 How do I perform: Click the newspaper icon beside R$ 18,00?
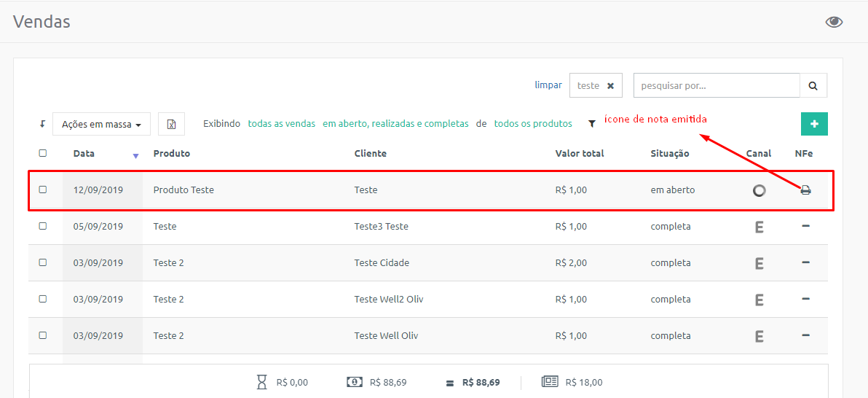[x=550, y=381]
